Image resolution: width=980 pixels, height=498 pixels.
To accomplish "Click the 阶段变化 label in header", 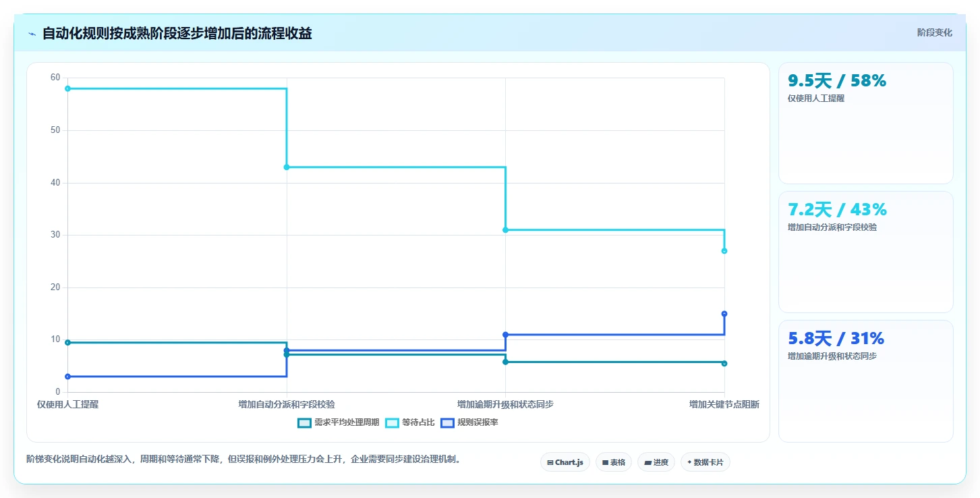I will tap(935, 32).
